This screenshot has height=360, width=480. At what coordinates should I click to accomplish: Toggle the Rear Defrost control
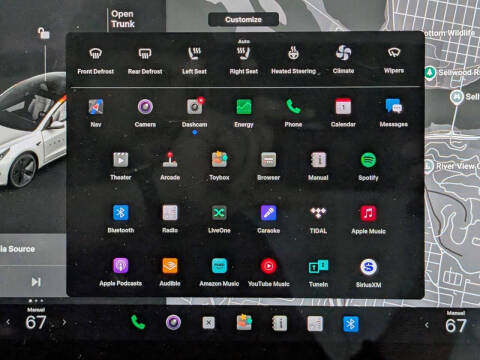[x=145, y=60]
